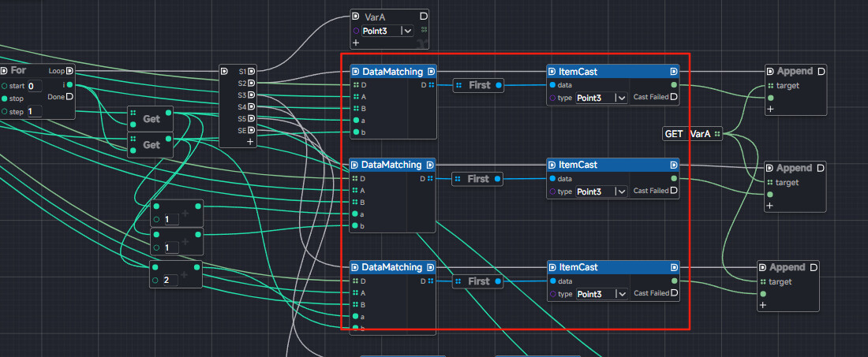Click the Loop output pin on the For node
Screen dimensions: 868x357
pos(69,71)
